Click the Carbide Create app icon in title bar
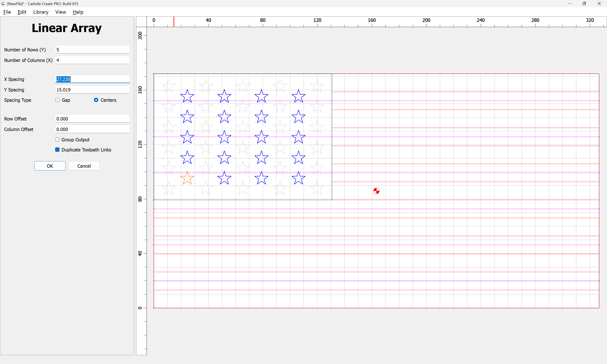The width and height of the screenshot is (607, 364). (3, 4)
